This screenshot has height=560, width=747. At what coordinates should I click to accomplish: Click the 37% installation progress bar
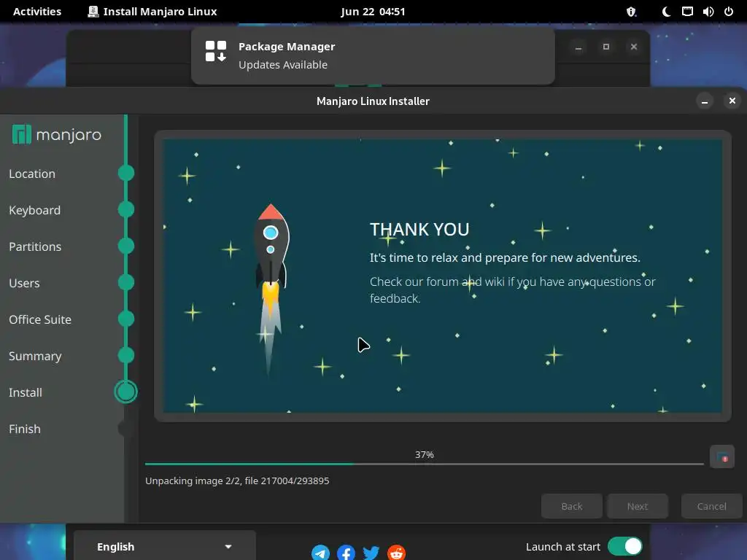point(424,463)
